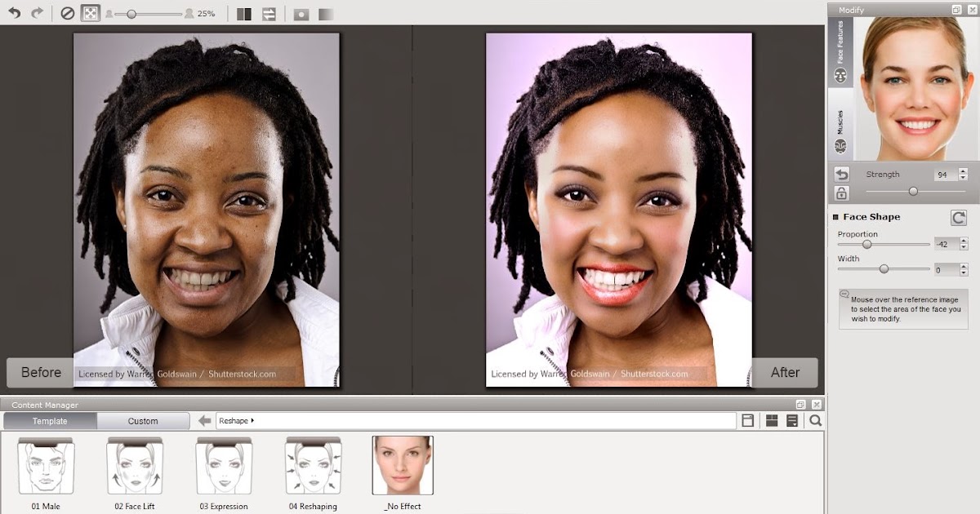This screenshot has width=980, height=514.
Task: Open the search icon in Content Manager
Action: click(814, 421)
